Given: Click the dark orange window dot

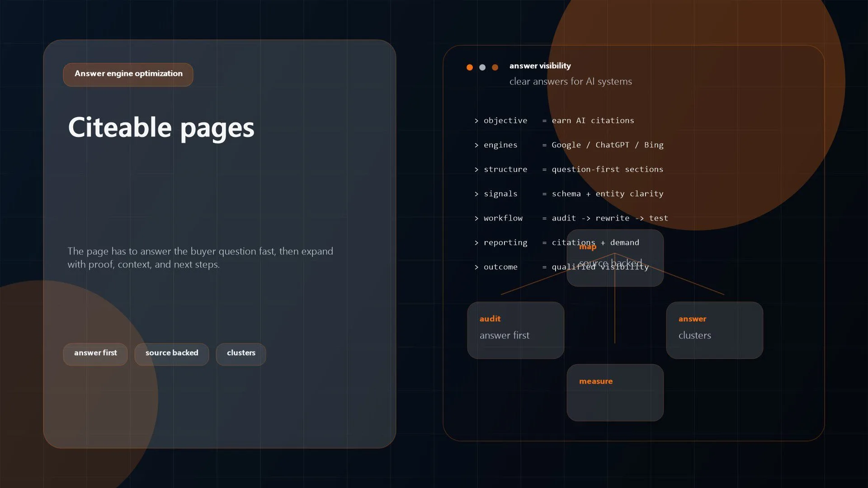Looking at the screenshot, I should tap(495, 67).
